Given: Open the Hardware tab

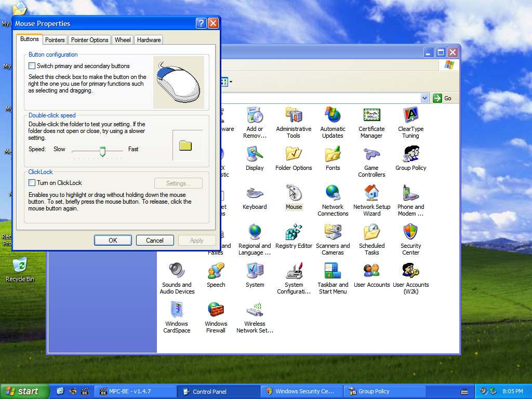Looking at the screenshot, I should [149, 40].
